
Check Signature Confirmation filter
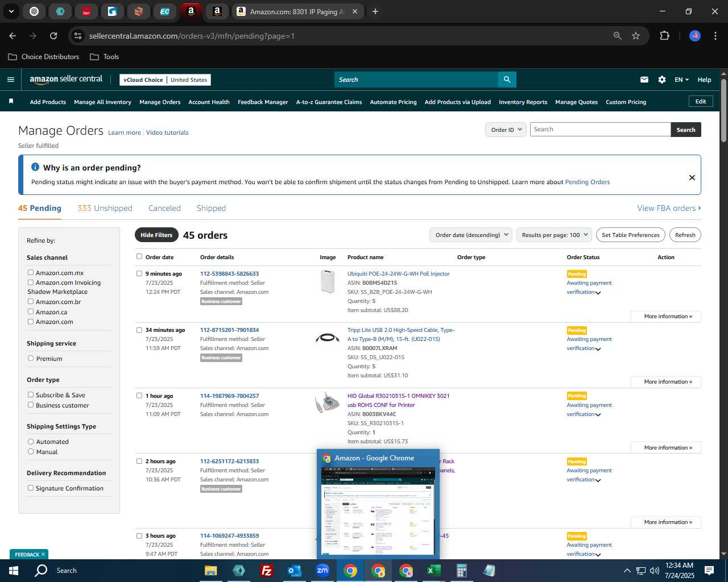coord(31,488)
